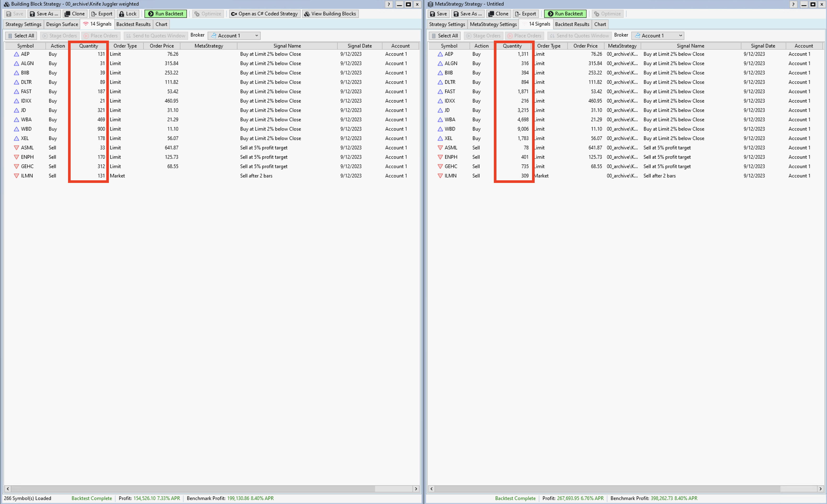Click AEP buy triangle icon in MetaStrategy window
This screenshot has height=504, width=827.
(440, 54)
